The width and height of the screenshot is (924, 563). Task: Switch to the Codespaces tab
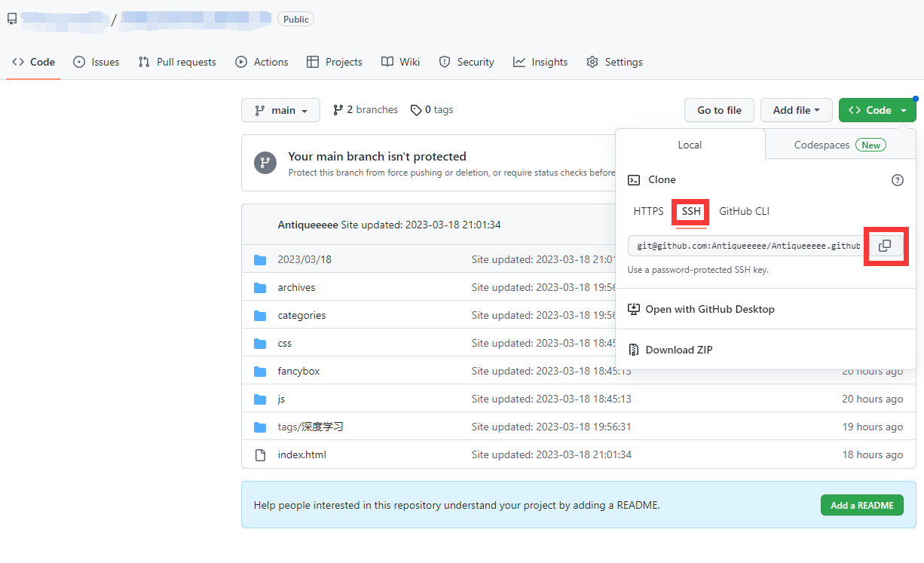click(840, 145)
